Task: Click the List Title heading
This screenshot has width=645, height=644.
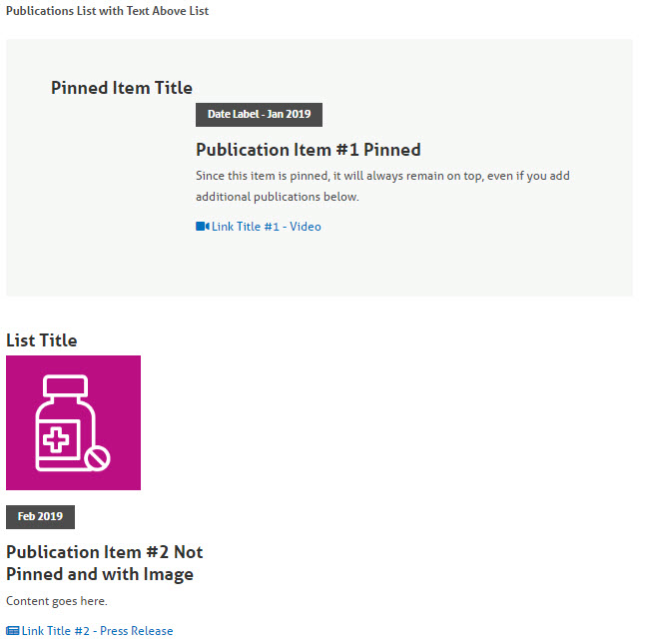Action: tap(42, 340)
